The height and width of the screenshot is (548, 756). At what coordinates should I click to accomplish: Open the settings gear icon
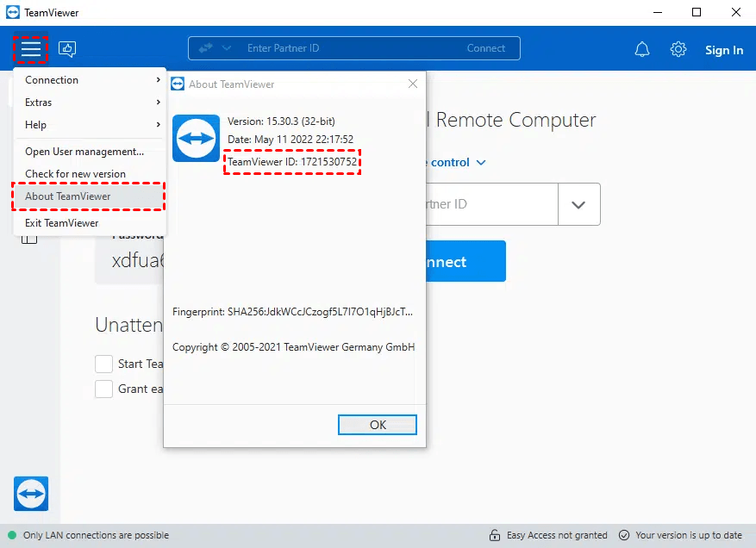tap(678, 49)
